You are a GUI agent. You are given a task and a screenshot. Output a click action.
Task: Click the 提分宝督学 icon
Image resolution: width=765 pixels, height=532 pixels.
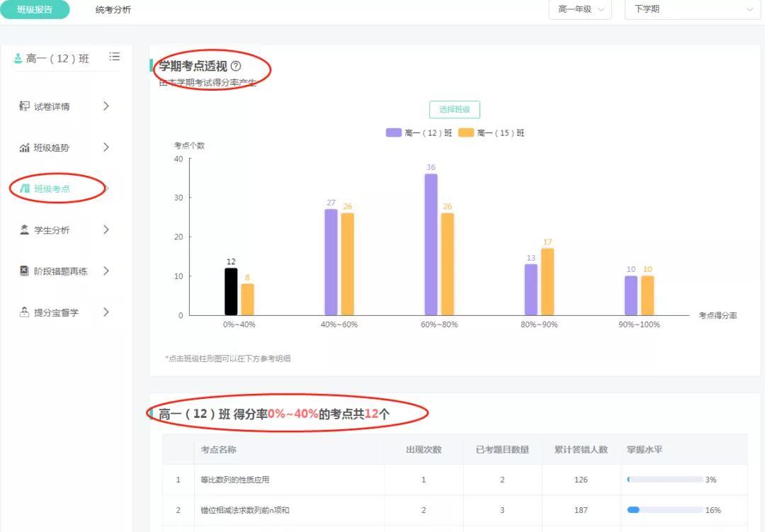click(x=25, y=312)
